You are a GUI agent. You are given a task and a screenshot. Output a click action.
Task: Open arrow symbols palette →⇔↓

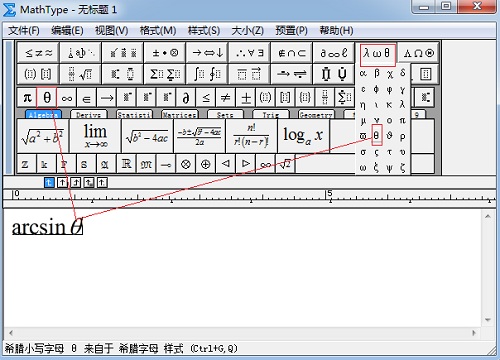point(207,53)
